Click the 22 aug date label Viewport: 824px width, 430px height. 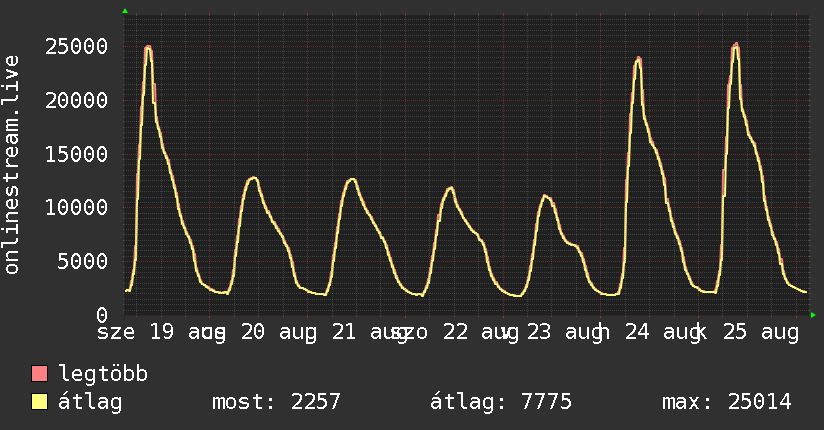click(481, 333)
